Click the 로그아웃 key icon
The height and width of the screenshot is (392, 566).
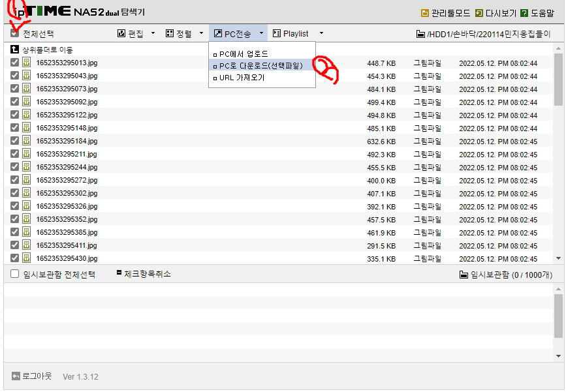tap(16, 376)
